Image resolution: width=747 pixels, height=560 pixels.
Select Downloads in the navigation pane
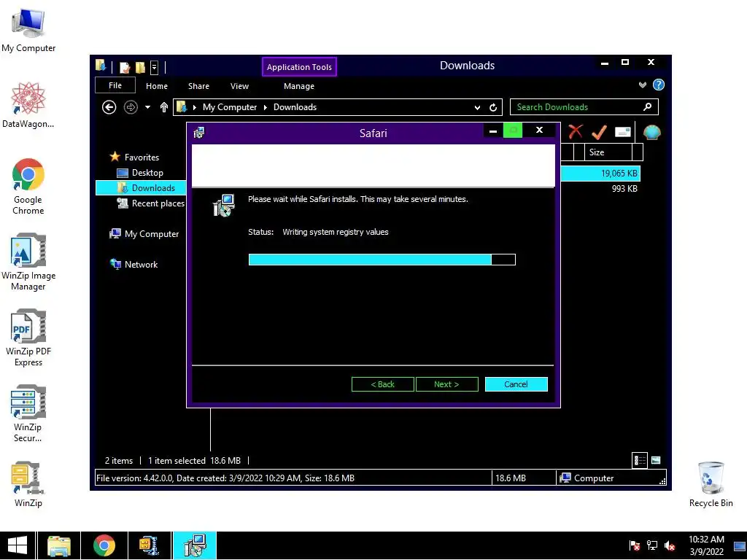141,188
